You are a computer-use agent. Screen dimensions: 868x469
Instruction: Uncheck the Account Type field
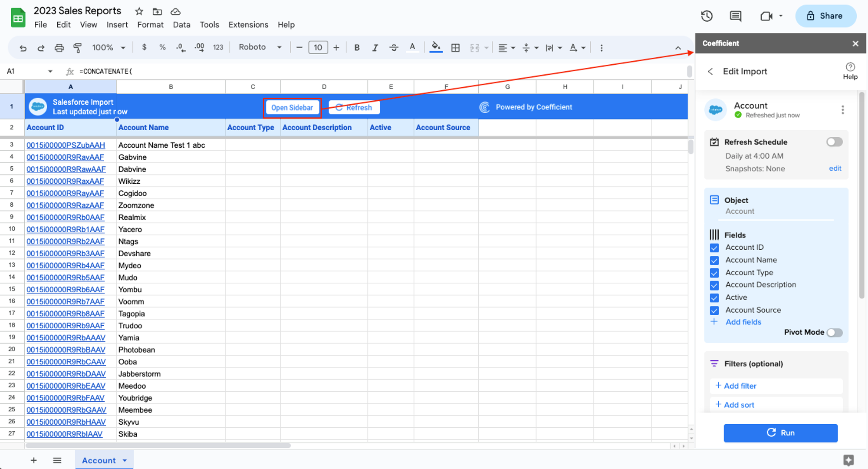(x=714, y=273)
